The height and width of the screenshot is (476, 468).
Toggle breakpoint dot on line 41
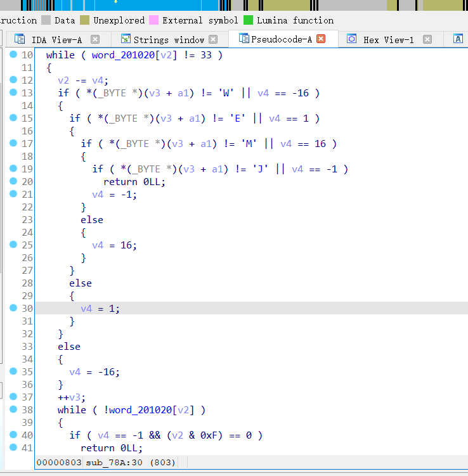coord(13,447)
